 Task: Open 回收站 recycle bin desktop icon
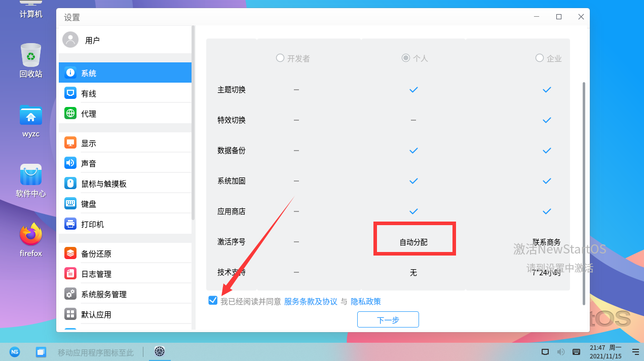tap(31, 61)
